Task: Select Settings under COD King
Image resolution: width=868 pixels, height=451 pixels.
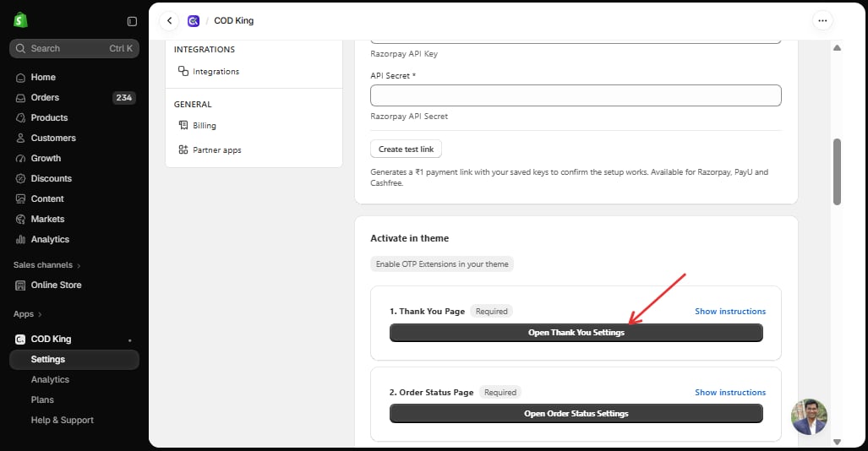Action: click(x=74, y=360)
